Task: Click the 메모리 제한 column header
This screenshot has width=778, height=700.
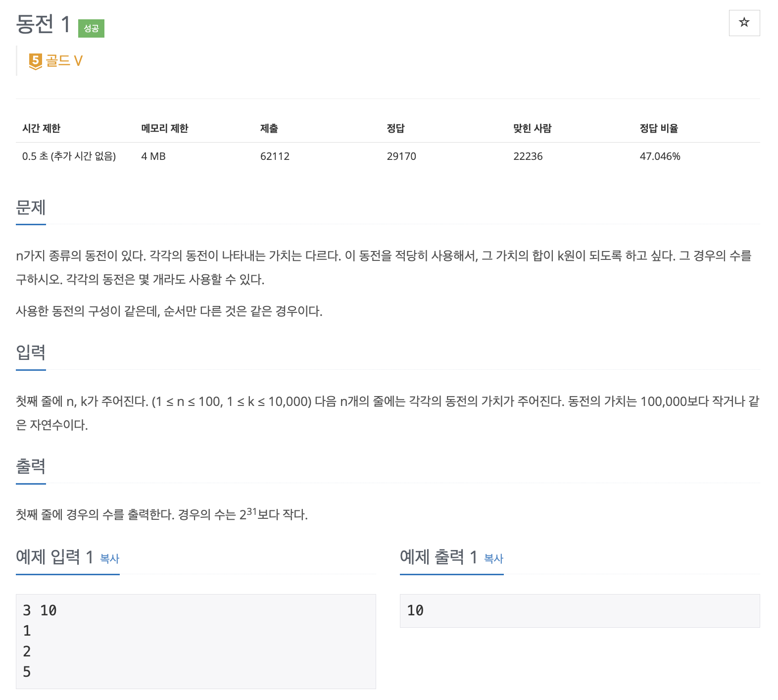Action: [x=165, y=128]
